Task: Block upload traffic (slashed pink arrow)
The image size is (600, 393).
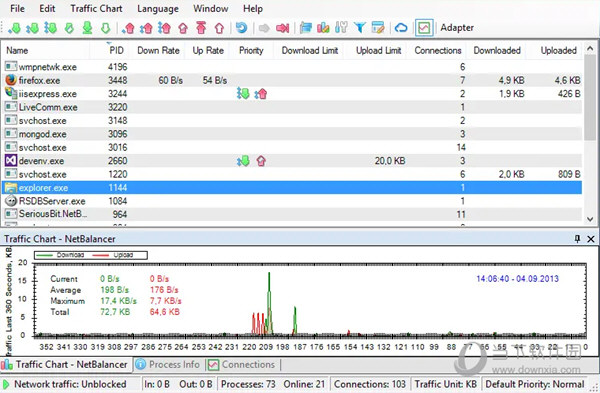Action: pyautogui.click(x=183, y=28)
